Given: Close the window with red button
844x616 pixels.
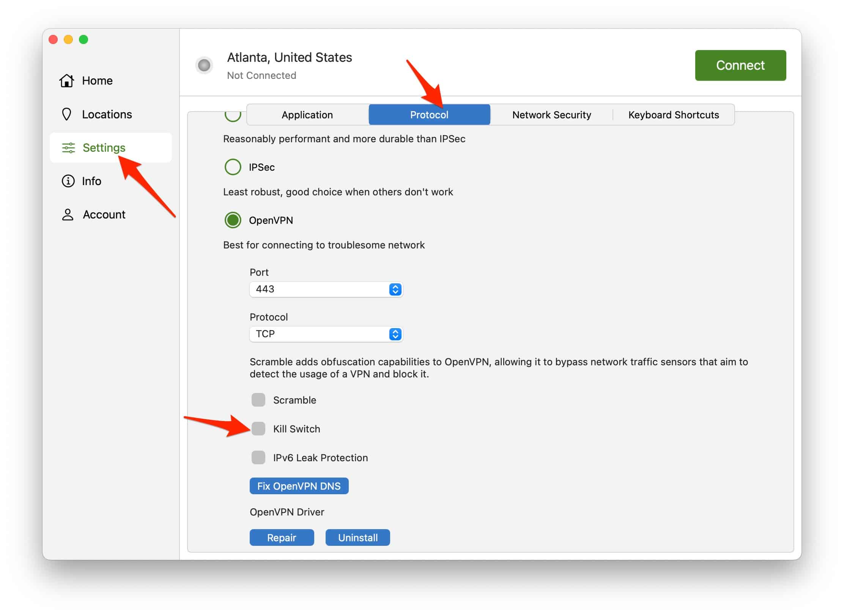Looking at the screenshot, I should tap(53, 39).
